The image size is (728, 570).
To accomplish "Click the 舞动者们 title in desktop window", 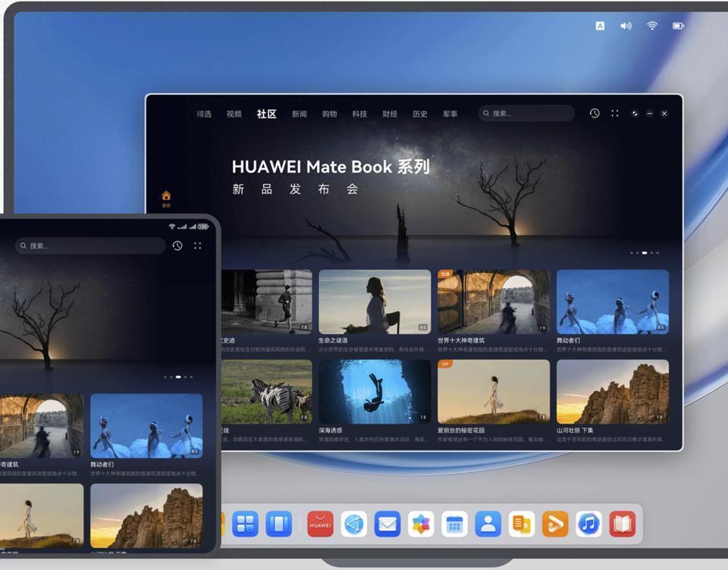I will [568, 340].
